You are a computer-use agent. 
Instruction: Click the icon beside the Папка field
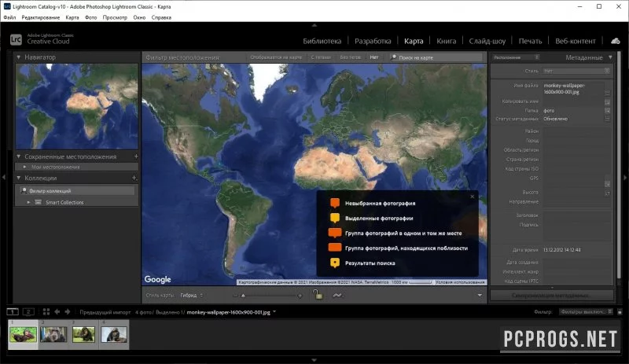[x=607, y=110]
